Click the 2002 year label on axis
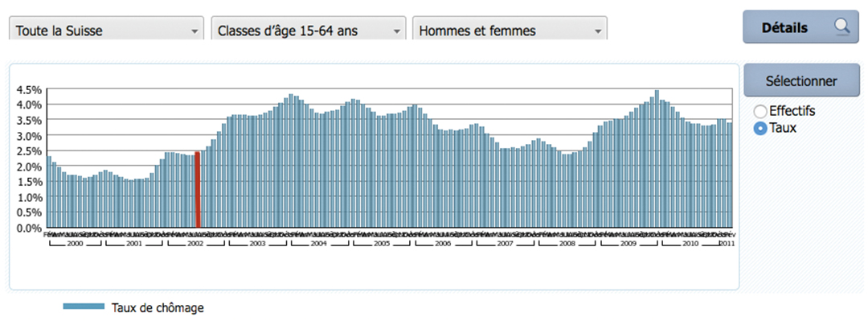Screen dimensions: 868x321 pyautogui.click(x=195, y=244)
